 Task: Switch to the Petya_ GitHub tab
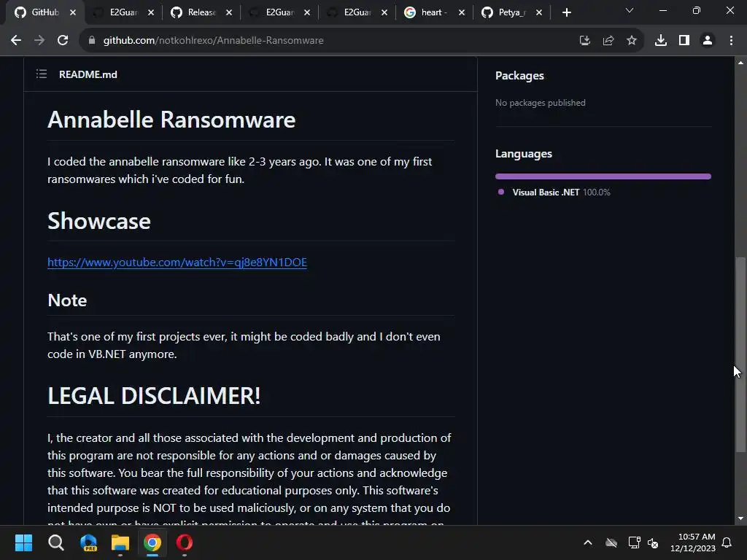511,12
